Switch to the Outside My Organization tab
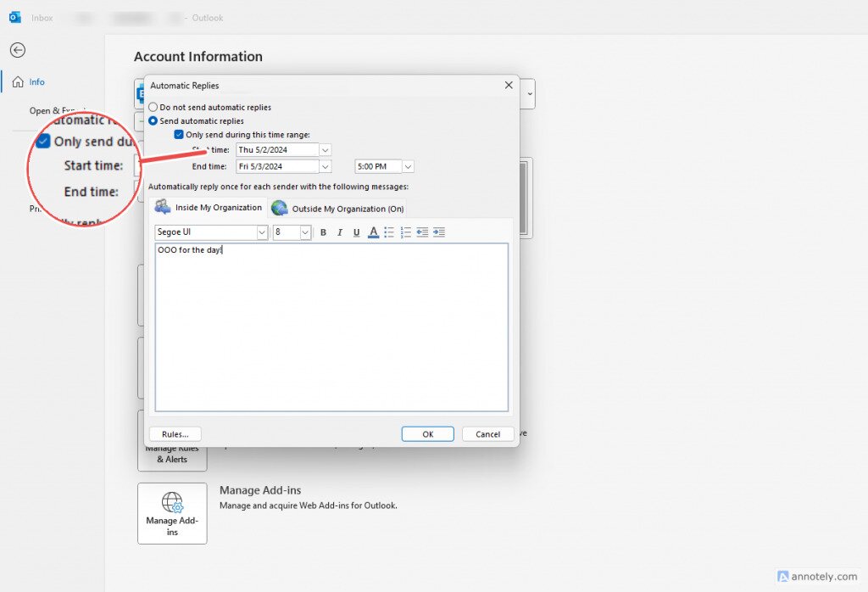The width and height of the screenshot is (868, 592). (338, 207)
